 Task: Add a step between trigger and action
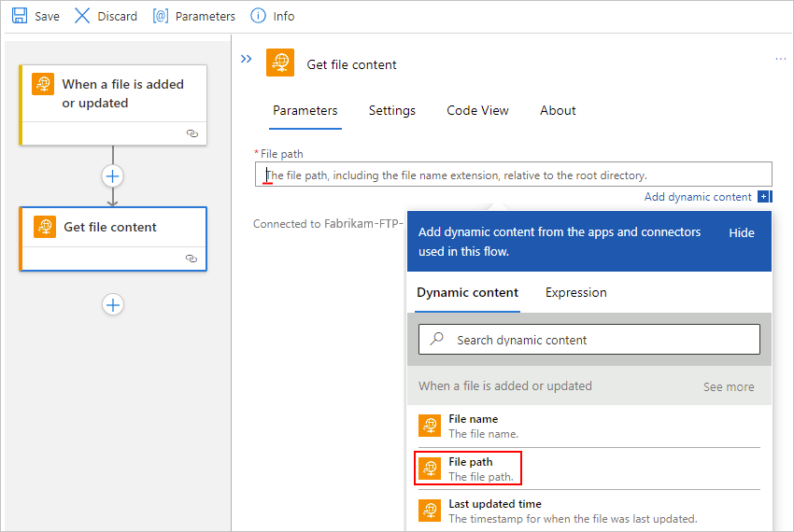coord(113,175)
